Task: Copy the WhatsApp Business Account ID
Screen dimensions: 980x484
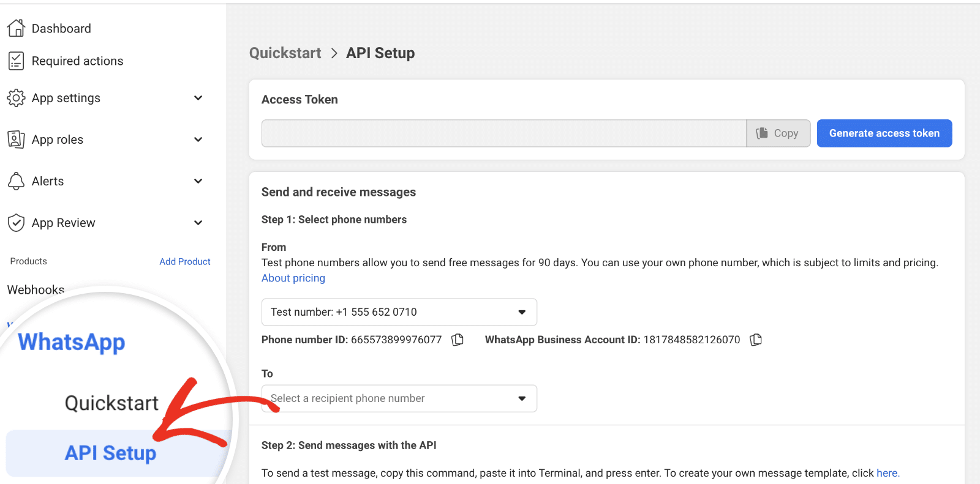Action: [756, 340]
